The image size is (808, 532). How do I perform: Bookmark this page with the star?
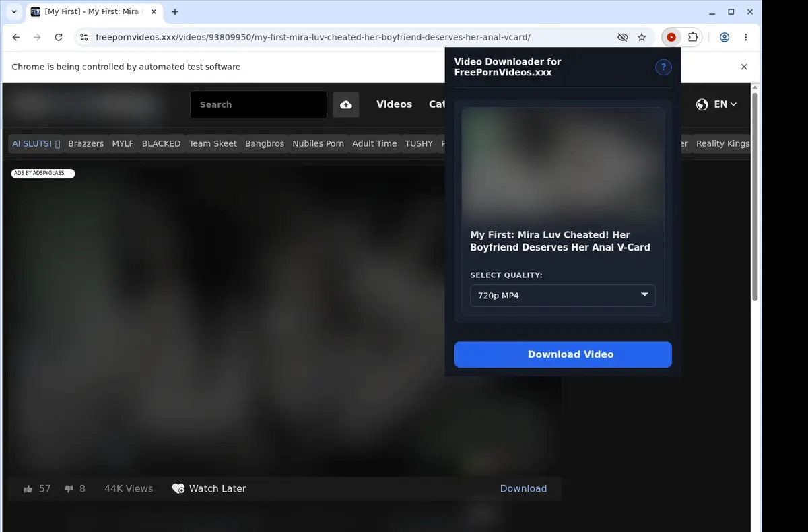click(642, 38)
